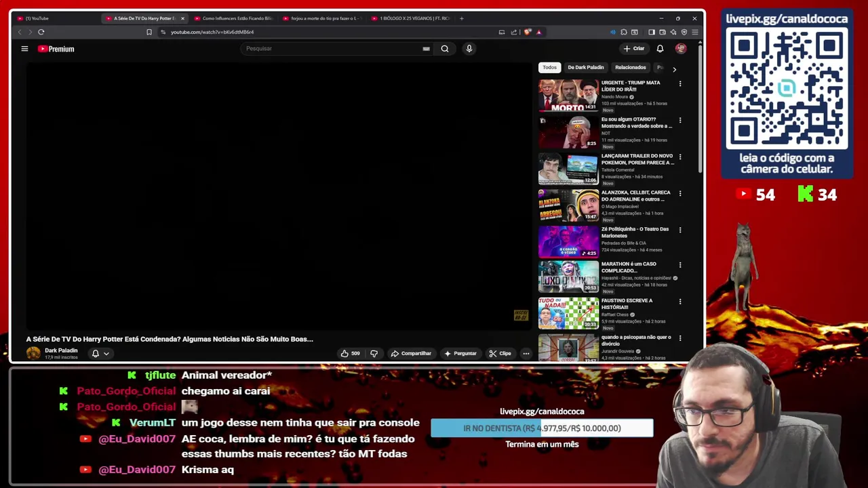Viewport: 868px width, 488px height.
Task: Open the Compartilhar share button
Action: pyautogui.click(x=411, y=353)
